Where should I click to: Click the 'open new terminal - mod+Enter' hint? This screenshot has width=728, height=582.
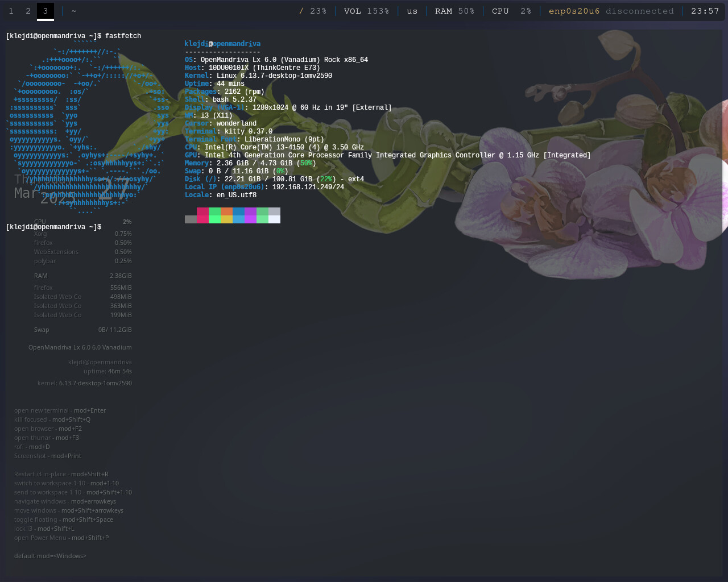click(60, 410)
